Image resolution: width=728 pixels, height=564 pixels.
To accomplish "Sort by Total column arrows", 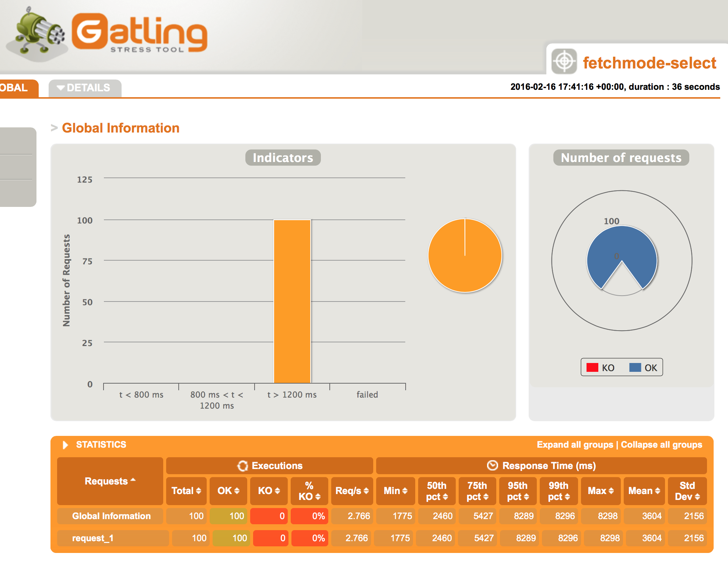I will [199, 491].
